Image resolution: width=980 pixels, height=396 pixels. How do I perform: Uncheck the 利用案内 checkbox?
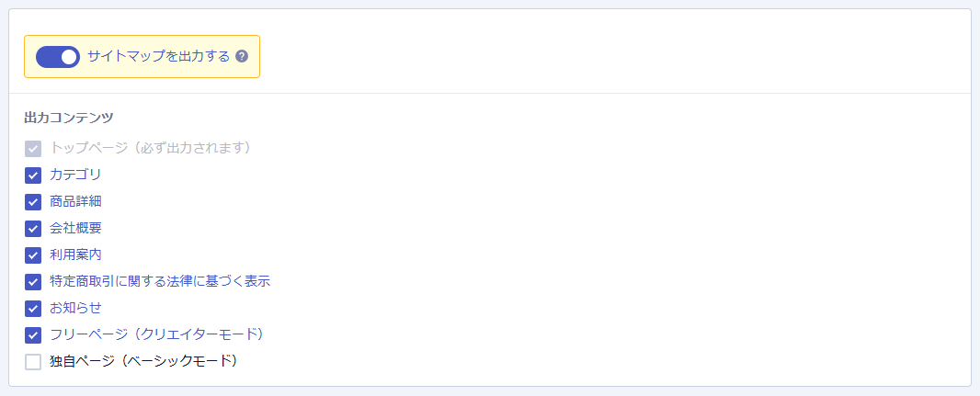pyautogui.click(x=33, y=255)
